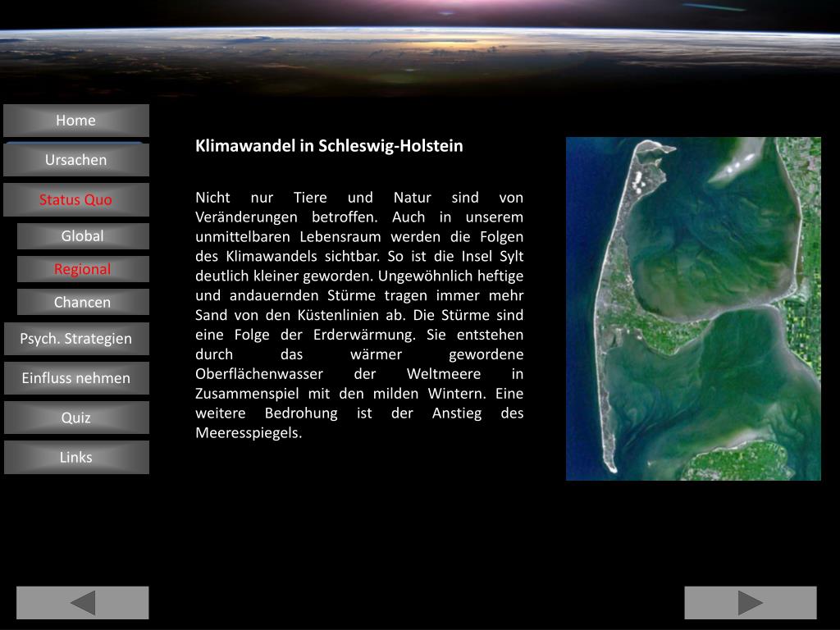Screen dimensions: 840x630
Task: Open the Einfluss nehmen section
Action: 76,378
